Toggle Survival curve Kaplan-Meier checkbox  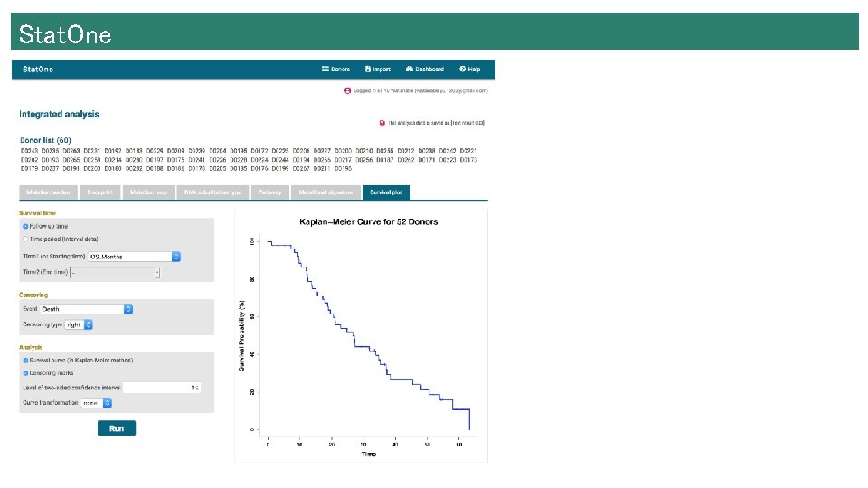tap(25, 361)
